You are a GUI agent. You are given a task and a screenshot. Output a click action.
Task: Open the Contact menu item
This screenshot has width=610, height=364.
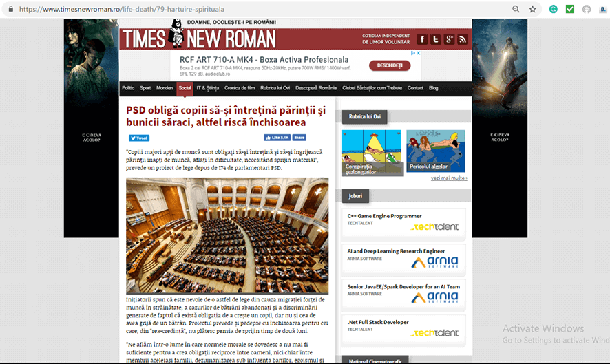(415, 88)
